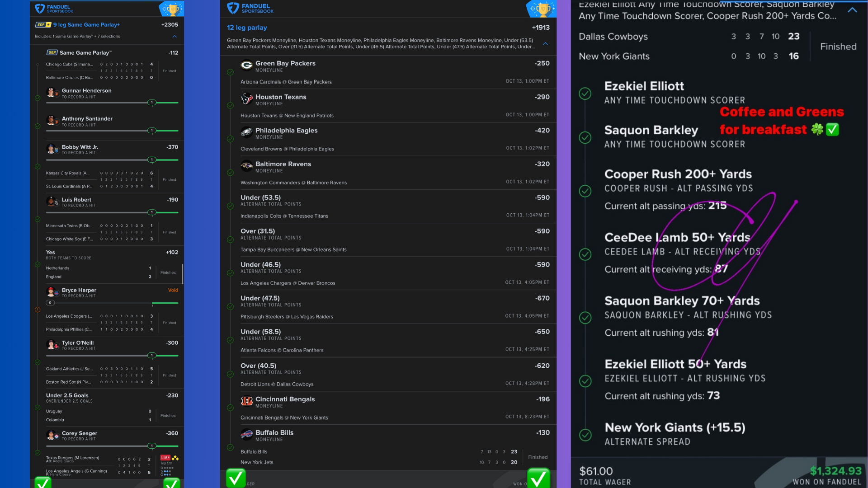
Task: Click check circle next to Houston Texans leg
Action: pos(230,105)
